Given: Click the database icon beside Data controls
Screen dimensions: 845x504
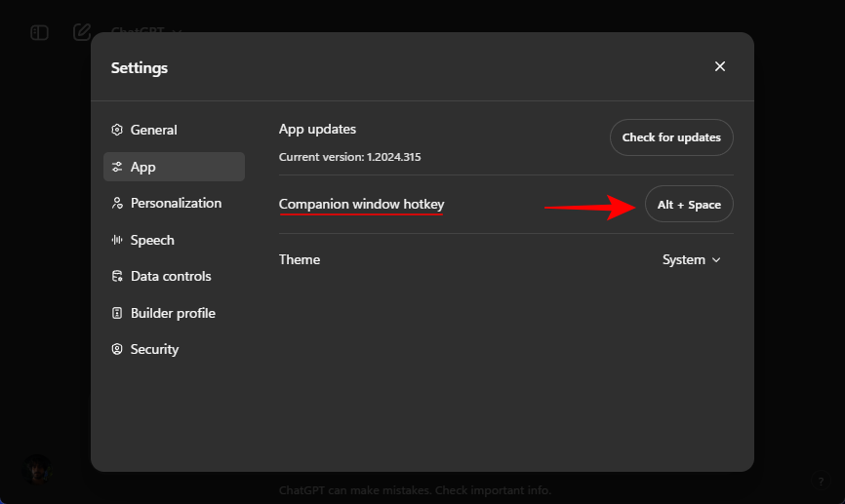Looking at the screenshot, I should pyautogui.click(x=117, y=276).
